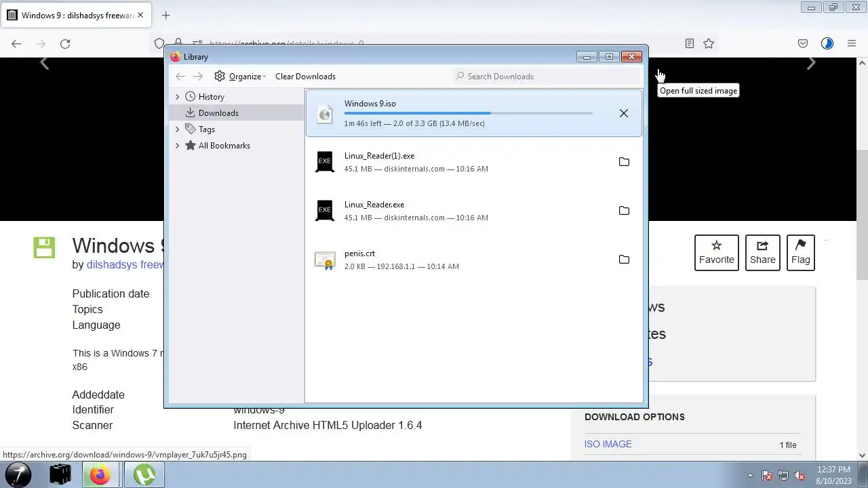This screenshot has width=868, height=488.
Task: Click the Firefox reload page button
Action: (65, 43)
